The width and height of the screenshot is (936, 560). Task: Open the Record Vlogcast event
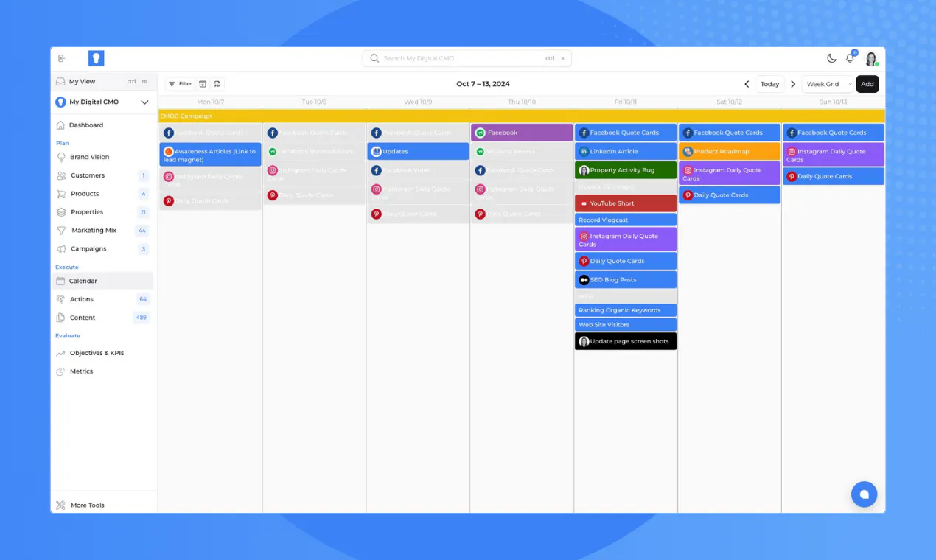click(x=626, y=220)
